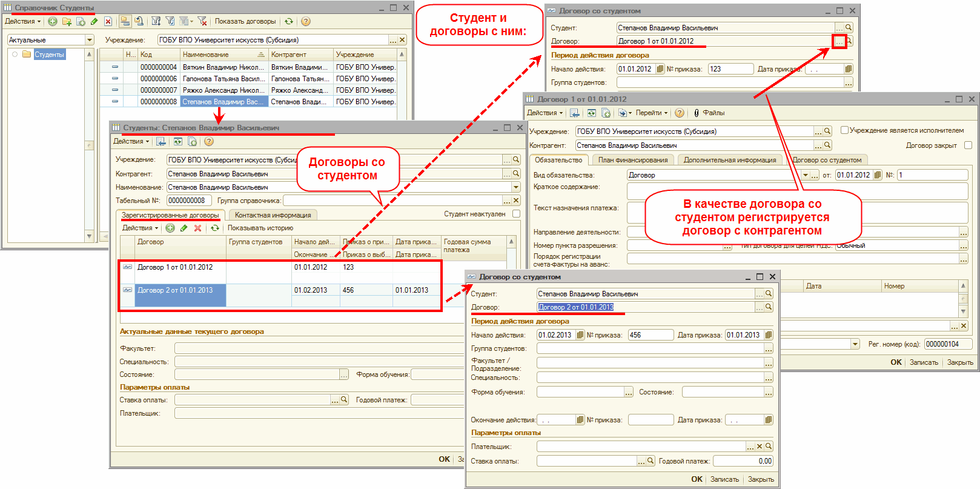Viewport: 980px width, 489px height.
Task: Click Move to group icon in Справочник Студенты
Action: coord(139,21)
